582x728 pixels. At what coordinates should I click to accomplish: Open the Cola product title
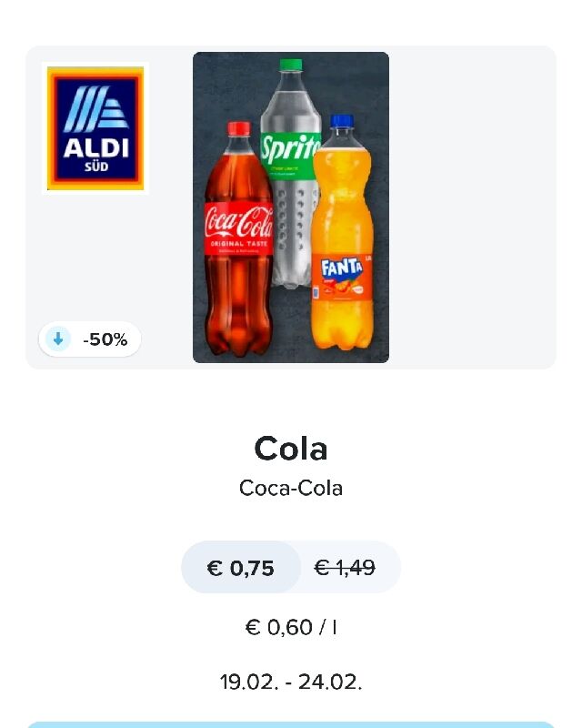tap(291, 449)
